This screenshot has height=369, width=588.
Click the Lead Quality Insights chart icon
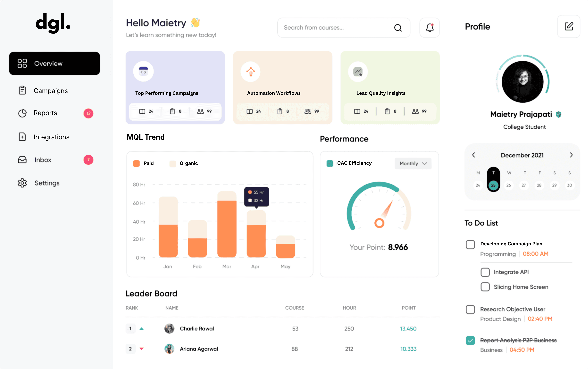click(358, 71)
